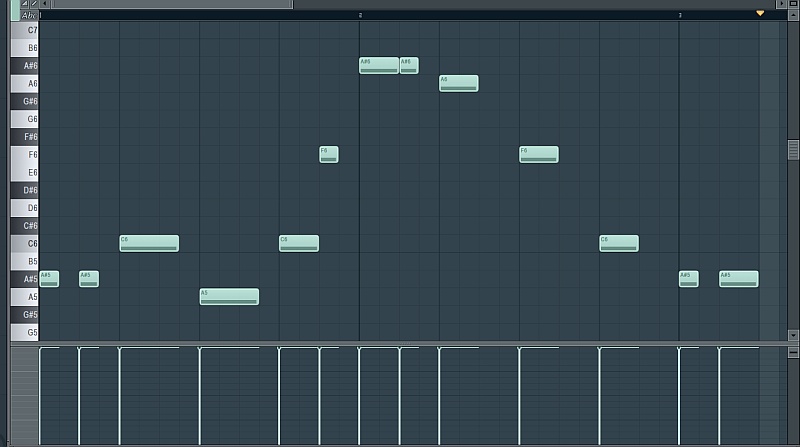Select the short F6 note block
This screenshot has height=447, width=800.
[329, 154]
